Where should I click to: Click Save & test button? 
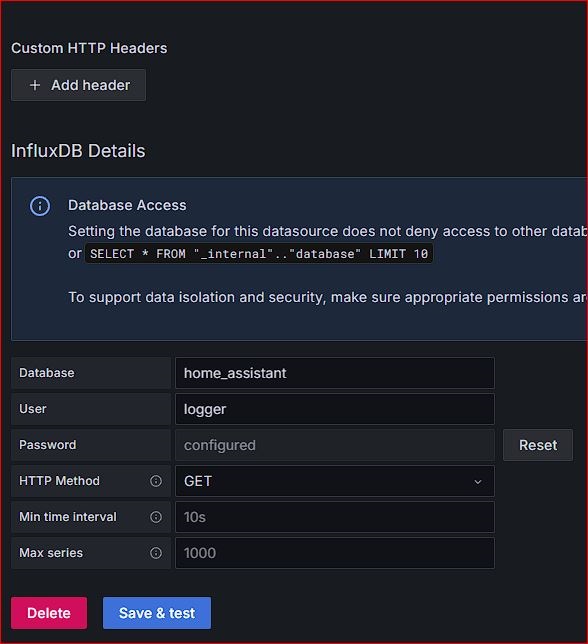(157, 613)
